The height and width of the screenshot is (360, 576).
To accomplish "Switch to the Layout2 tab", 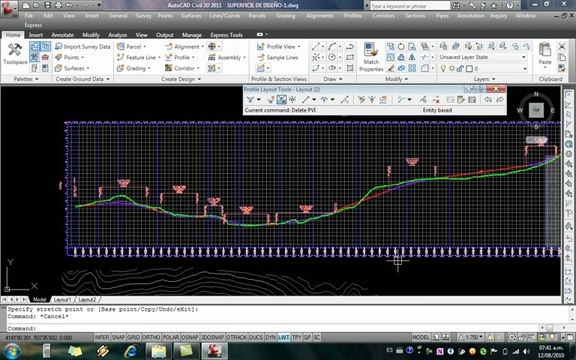I will (x=87, y=299).
